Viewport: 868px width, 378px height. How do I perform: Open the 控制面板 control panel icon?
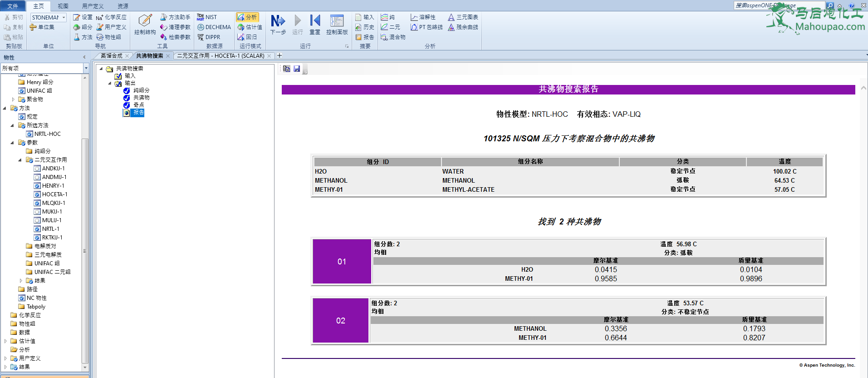click(337, 21)
